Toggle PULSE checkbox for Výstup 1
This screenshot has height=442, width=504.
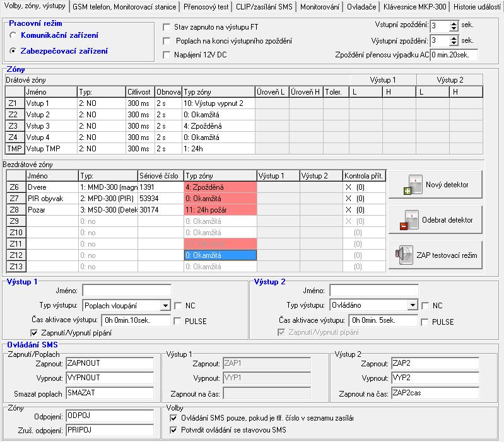[x=177, y=321]
